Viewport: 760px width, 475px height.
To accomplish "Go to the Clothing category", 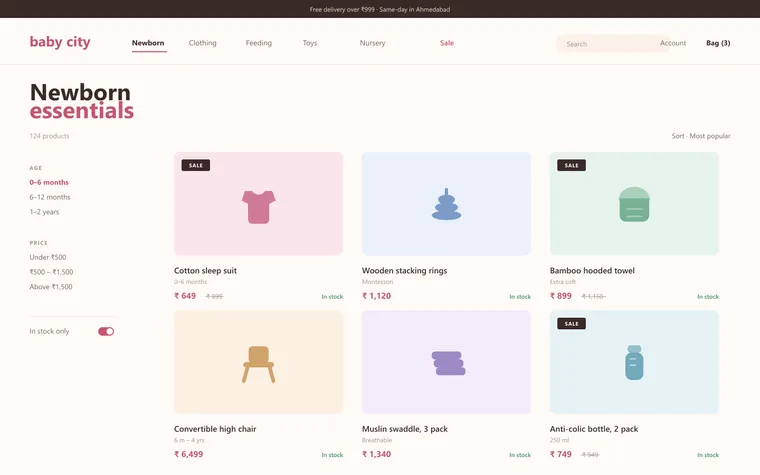I will click(x=203, y=43).
